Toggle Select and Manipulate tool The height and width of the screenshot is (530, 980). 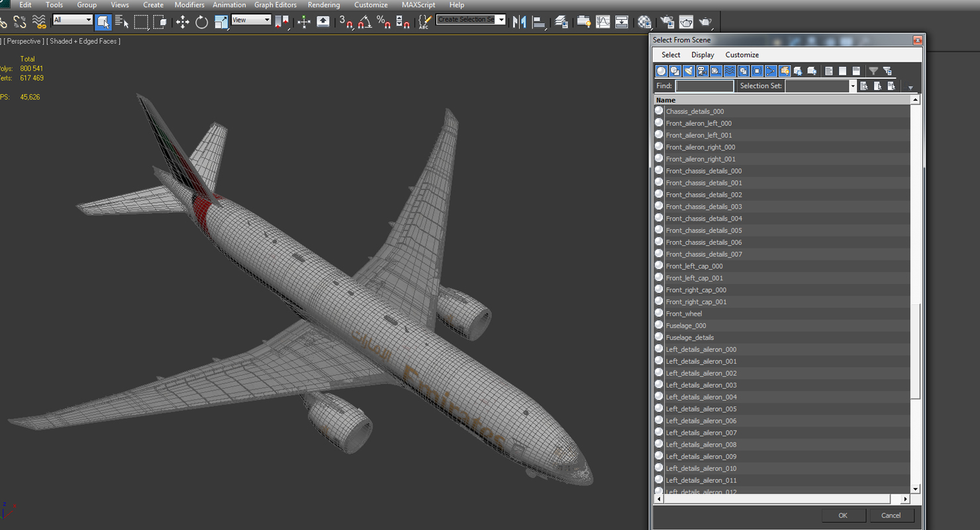[304, 22]
